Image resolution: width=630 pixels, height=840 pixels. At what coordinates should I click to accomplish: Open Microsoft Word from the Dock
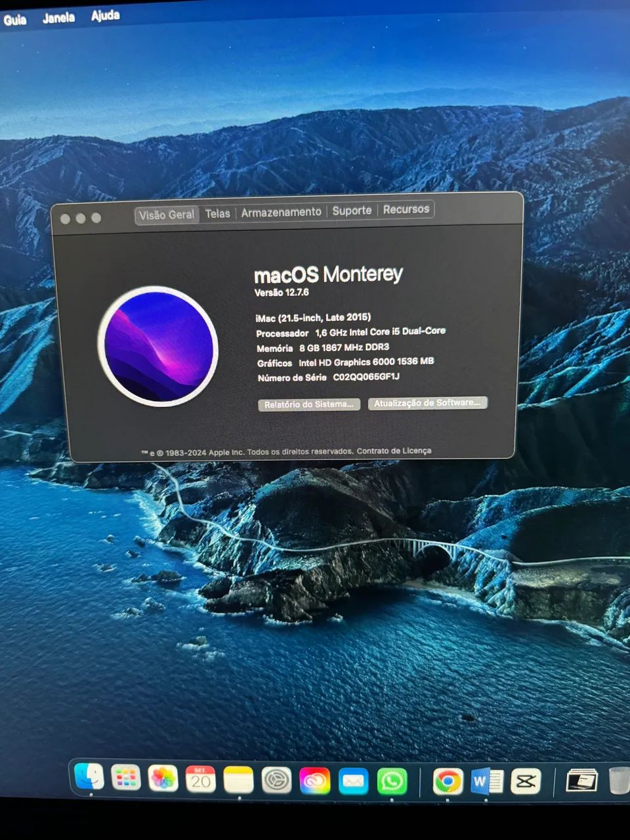(486, 782)
